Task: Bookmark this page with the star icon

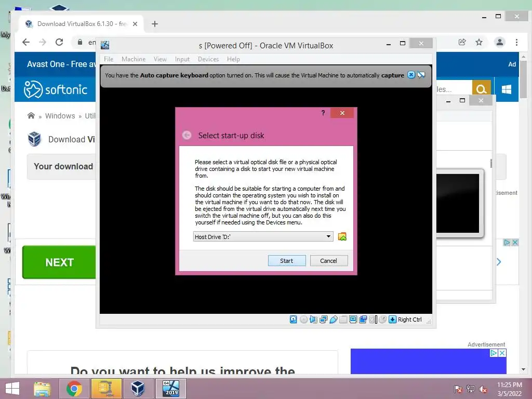Action: [478, 42]
